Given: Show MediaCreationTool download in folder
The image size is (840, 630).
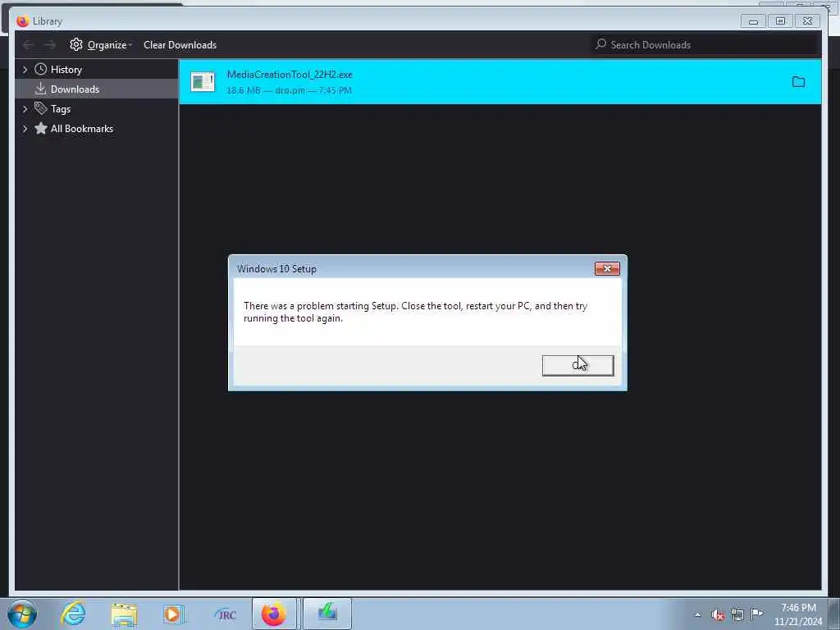Looking at the screenshot, I should 798,81.
